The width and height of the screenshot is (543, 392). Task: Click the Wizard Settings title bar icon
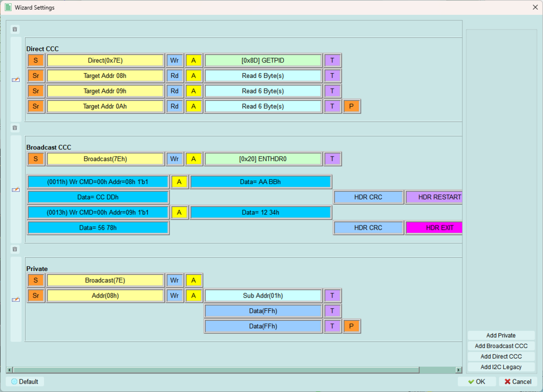click(x=8, y=7)
